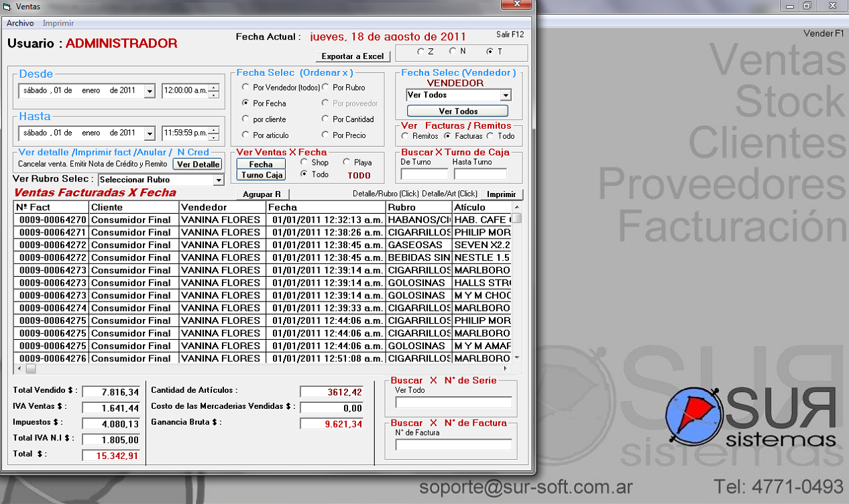Screen dimensions: 849x504
Task: Click the SEVEN X2.2 article cell
Action: click(482, 245)
